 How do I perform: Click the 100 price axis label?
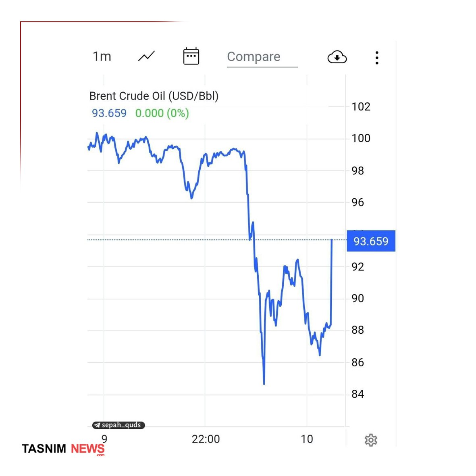click(361, 138)
